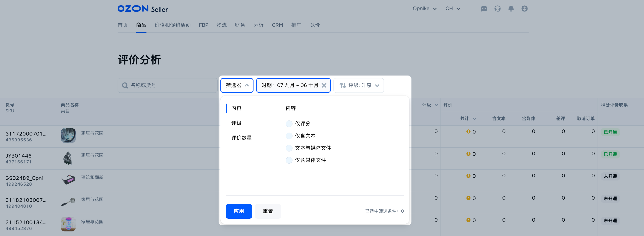644x236 pixels.
Task: Select the 仅含媒体文件 radio option
Action: click(x=289, y=160)
